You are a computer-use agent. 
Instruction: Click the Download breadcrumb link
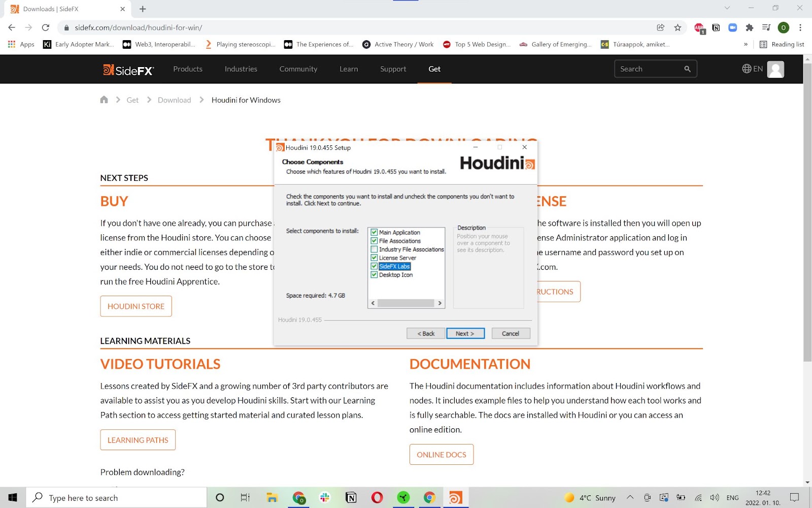[x=175, y=100]
